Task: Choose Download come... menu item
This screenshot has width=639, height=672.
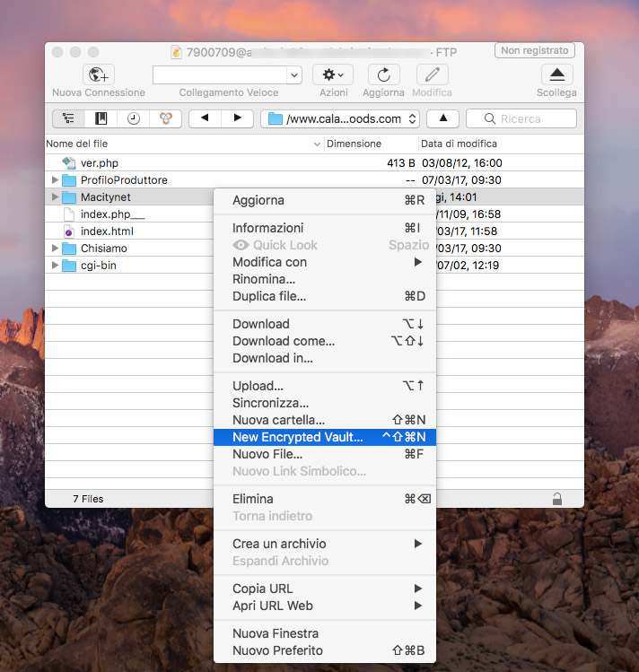Action: [325, 341]
